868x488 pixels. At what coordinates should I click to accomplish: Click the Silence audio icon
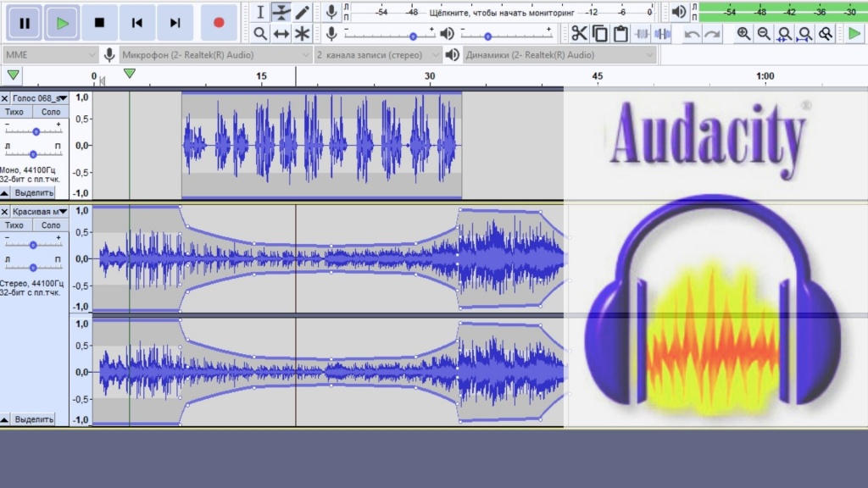pyautogui.click(x=662, y=34)
